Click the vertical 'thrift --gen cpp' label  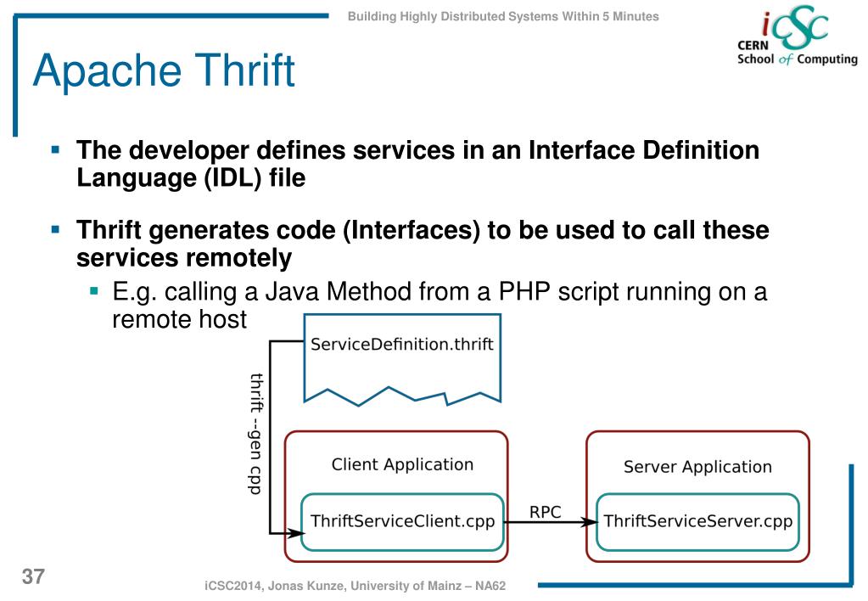click(x=255, y=434)
